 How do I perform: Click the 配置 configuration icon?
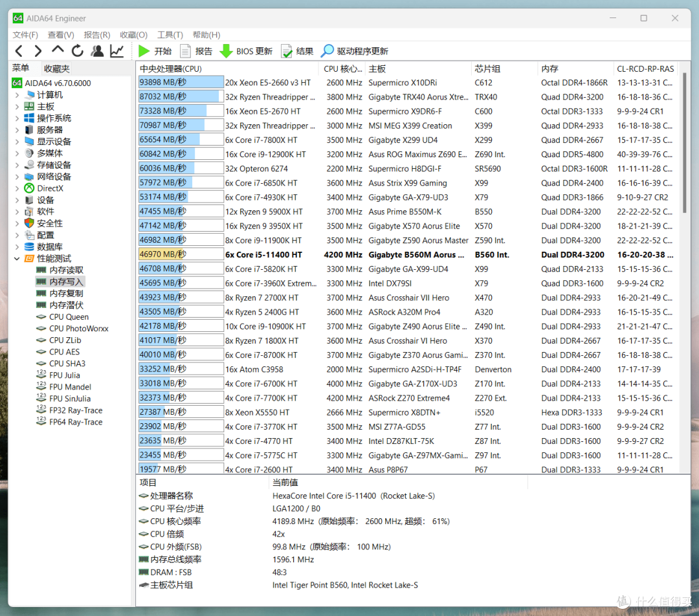click(29, 235)
